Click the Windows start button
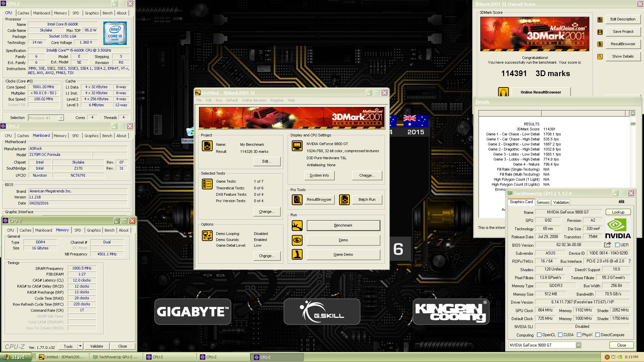This screenshot has height=362, width=644. pos(16,357)
